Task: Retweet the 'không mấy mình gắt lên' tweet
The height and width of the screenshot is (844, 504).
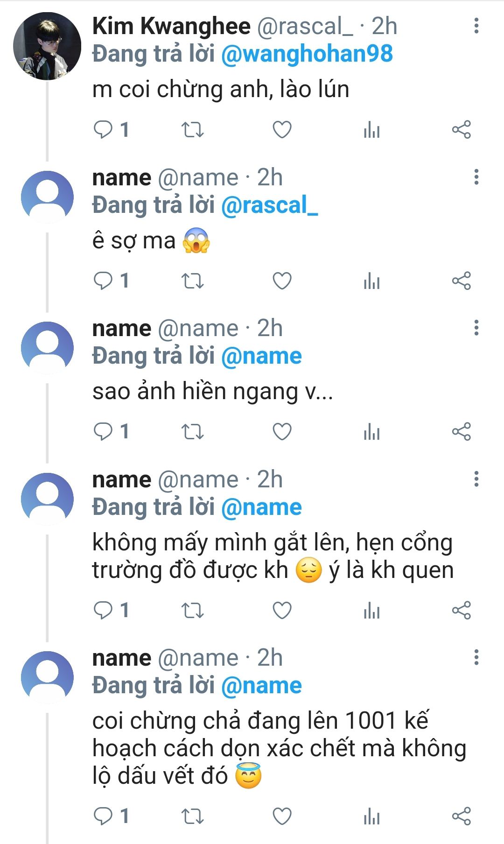Action: pyautogui.click(x=192, y=610)
